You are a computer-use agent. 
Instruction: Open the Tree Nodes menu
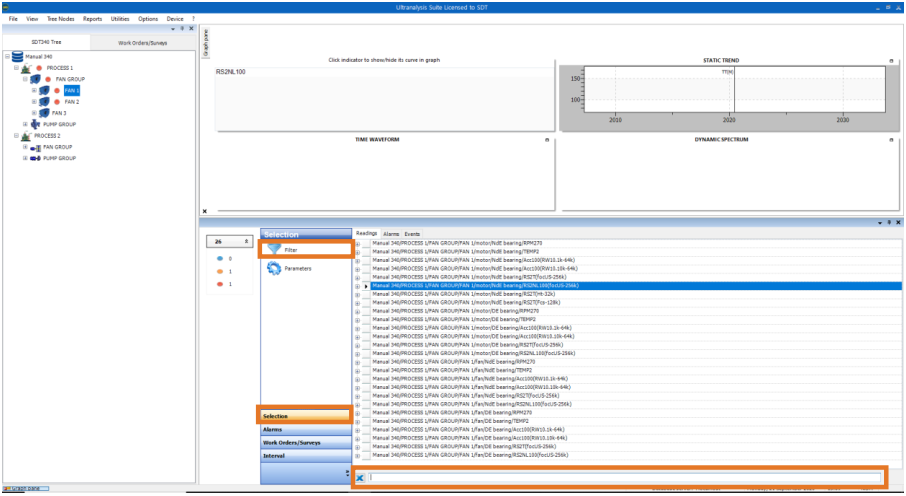click(60, 19)
